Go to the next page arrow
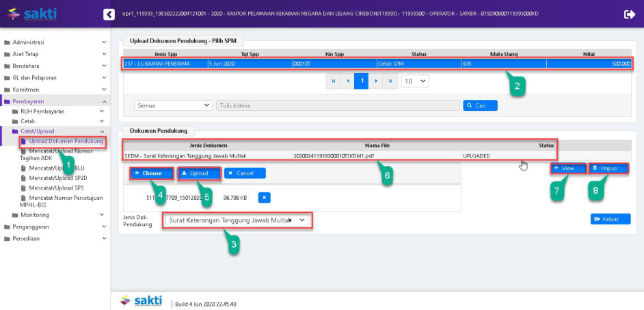The image size is (644, 310). click(376, 81)
